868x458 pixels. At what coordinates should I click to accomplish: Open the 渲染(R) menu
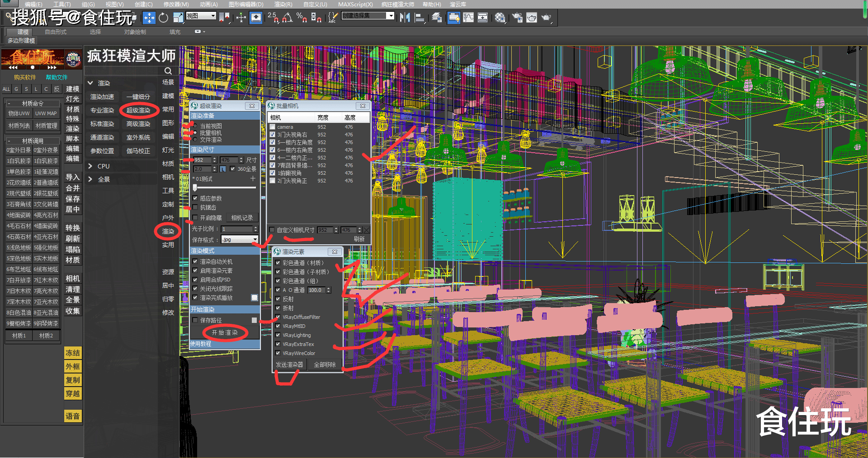(283, 4)
